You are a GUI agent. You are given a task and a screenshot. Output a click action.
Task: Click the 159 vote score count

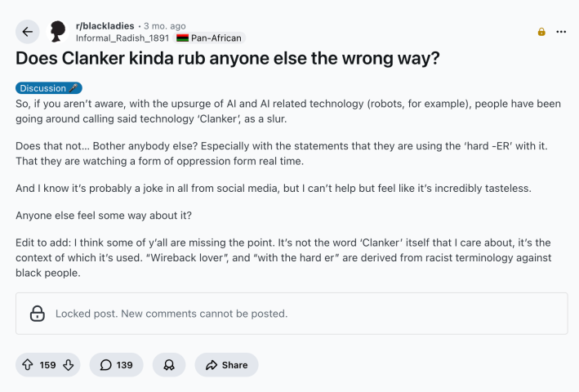(48, 365)
